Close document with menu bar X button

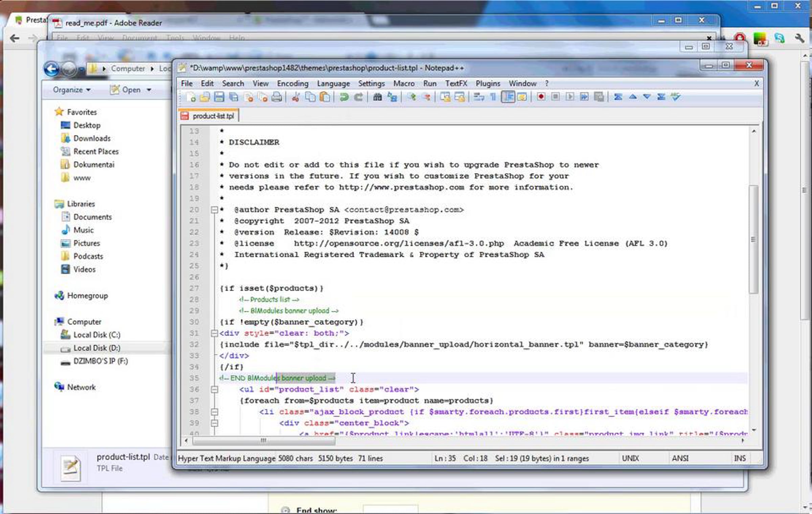click(757, 84)
